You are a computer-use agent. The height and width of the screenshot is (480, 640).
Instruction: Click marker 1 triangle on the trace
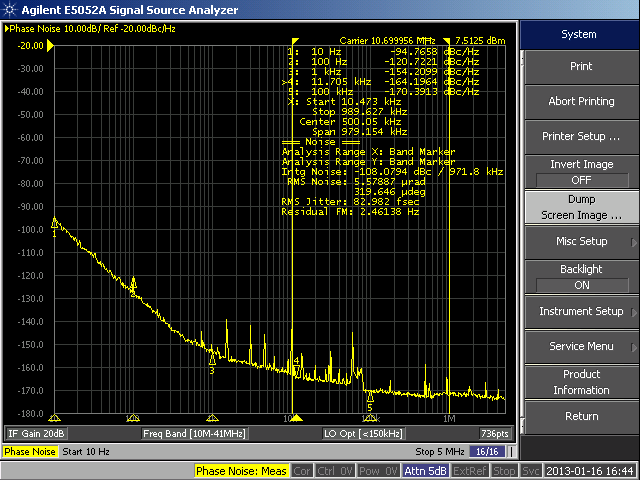54,224
